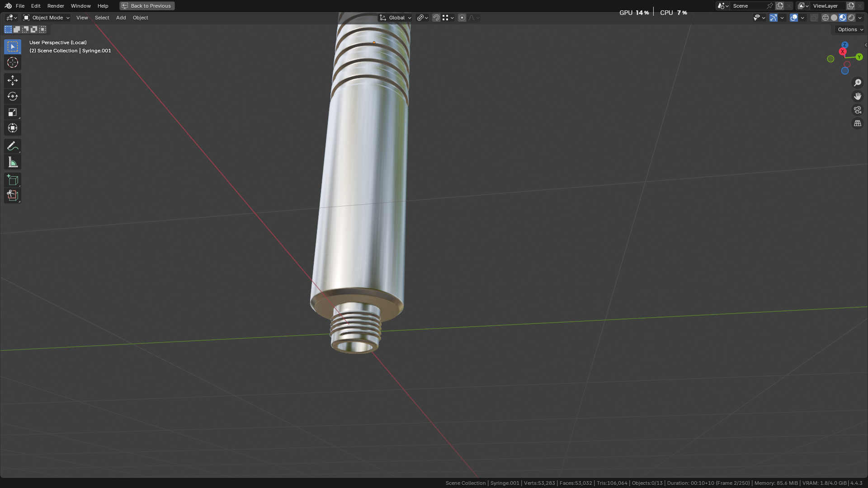Image resolution: width=868 pixels, height=488 pixels.
Task: Open shading options dropdown
Action: (860, 18)
